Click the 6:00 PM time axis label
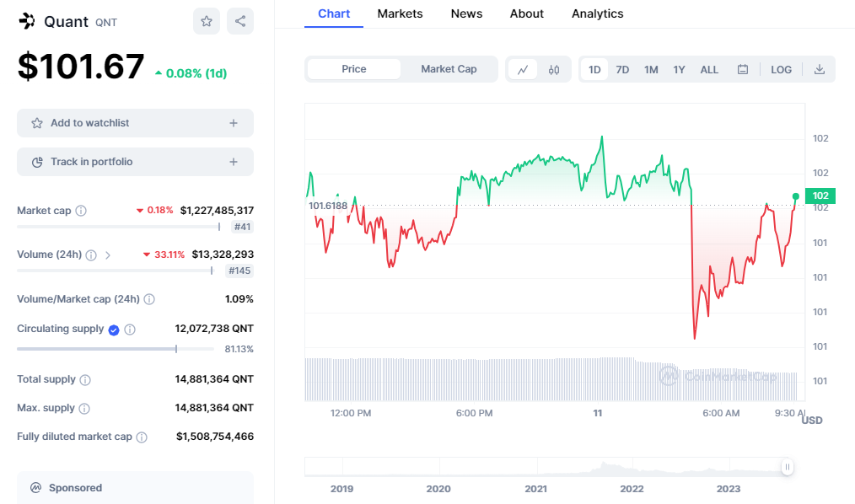This screenshot has height=504, width=855. [474, 413]
